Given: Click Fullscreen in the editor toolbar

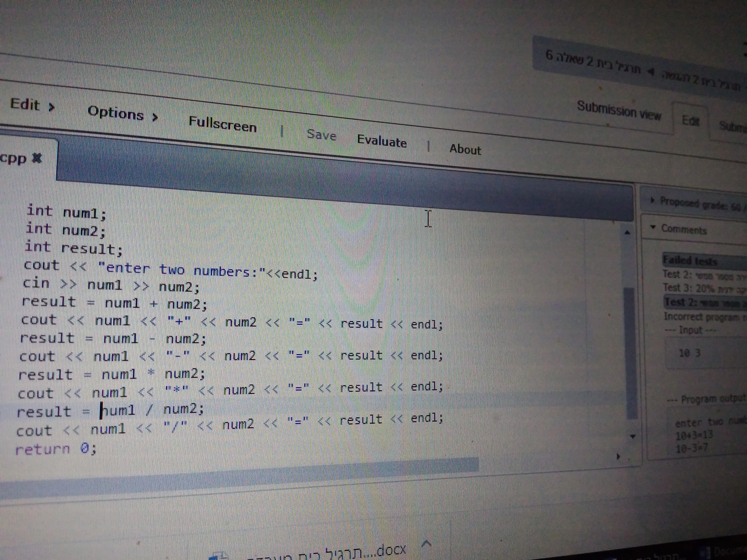Looking at the screenshot, I should click(x=222, y=125).
